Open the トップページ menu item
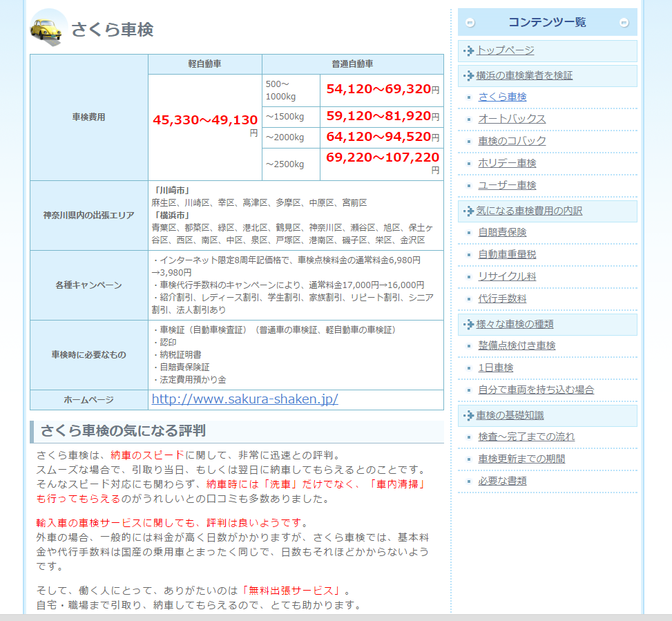The height and width of the screenshot is (621, 672). 506,50
